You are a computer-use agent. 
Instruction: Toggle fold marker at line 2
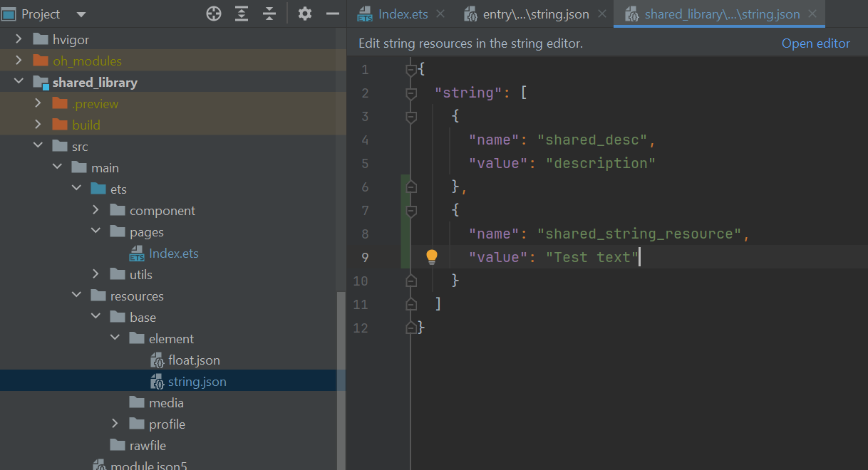point(410,93)
